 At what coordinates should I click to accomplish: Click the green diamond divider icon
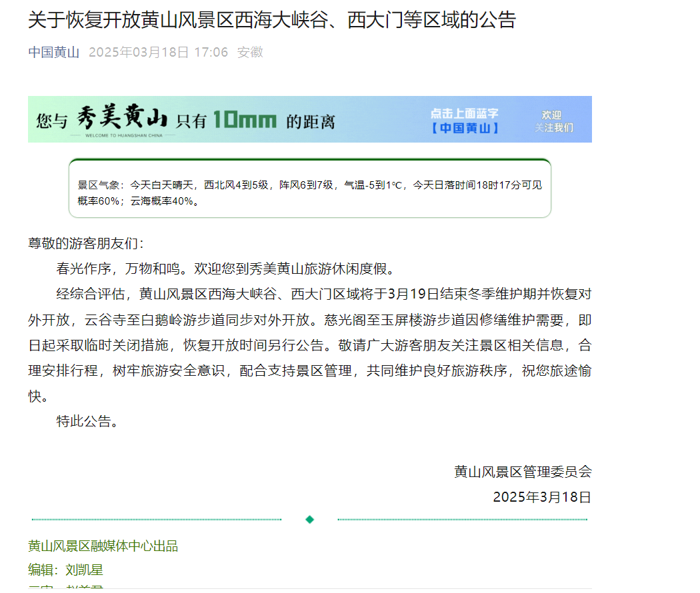click(309, 520)
